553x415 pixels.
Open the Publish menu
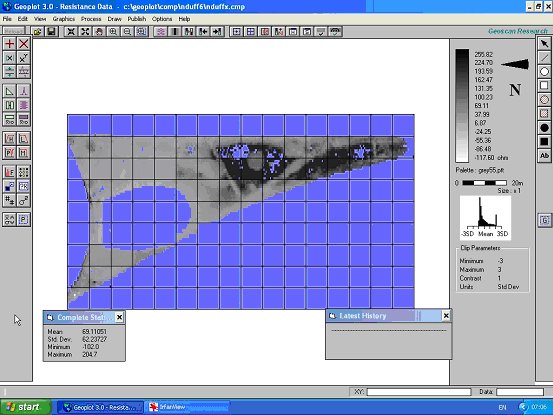point(136,19)
